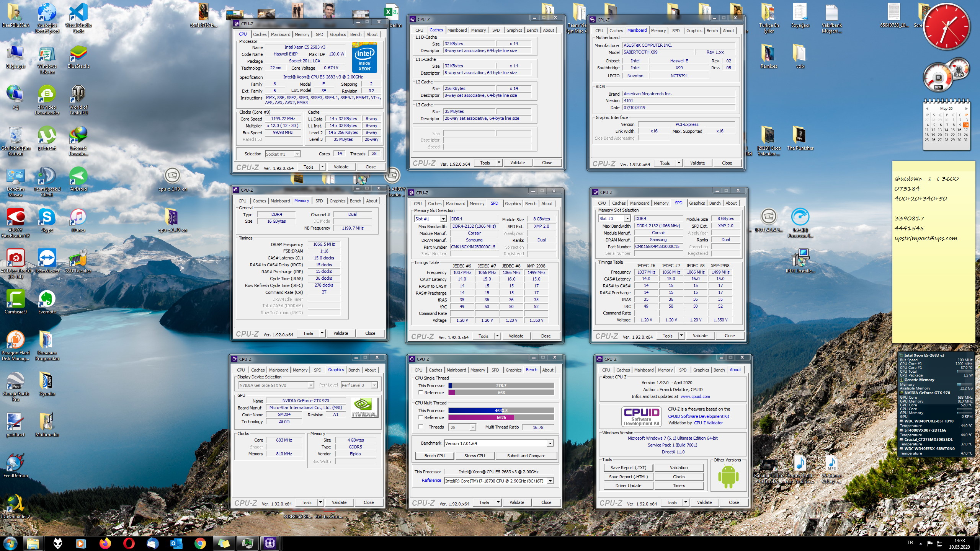Open 4K Video Downloader icon
This screenshot has width=980, height=551.
coord(47,99)
